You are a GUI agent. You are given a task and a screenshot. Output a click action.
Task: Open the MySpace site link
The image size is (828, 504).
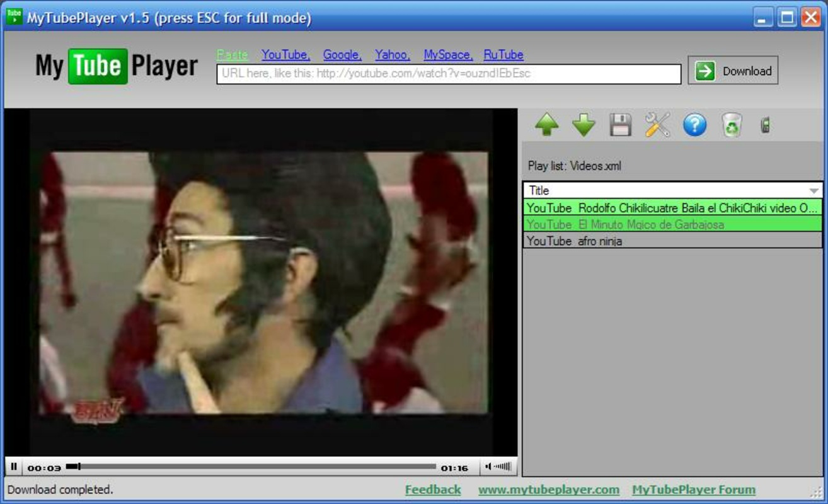[447, 55]
